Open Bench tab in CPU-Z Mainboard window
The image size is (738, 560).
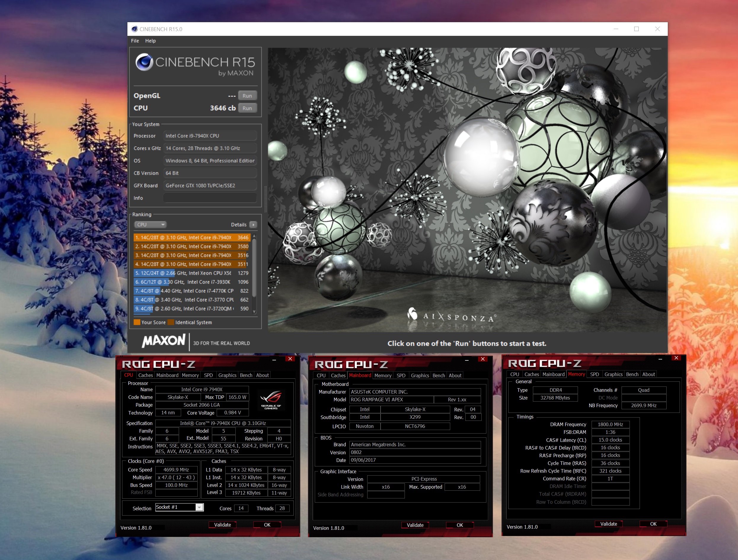tap(439, 376)
